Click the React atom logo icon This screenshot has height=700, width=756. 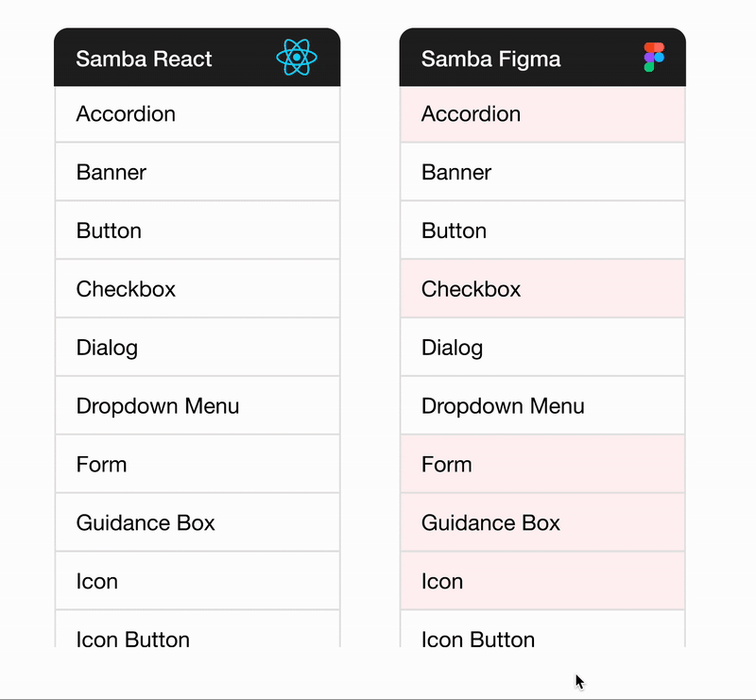point(297,58)
